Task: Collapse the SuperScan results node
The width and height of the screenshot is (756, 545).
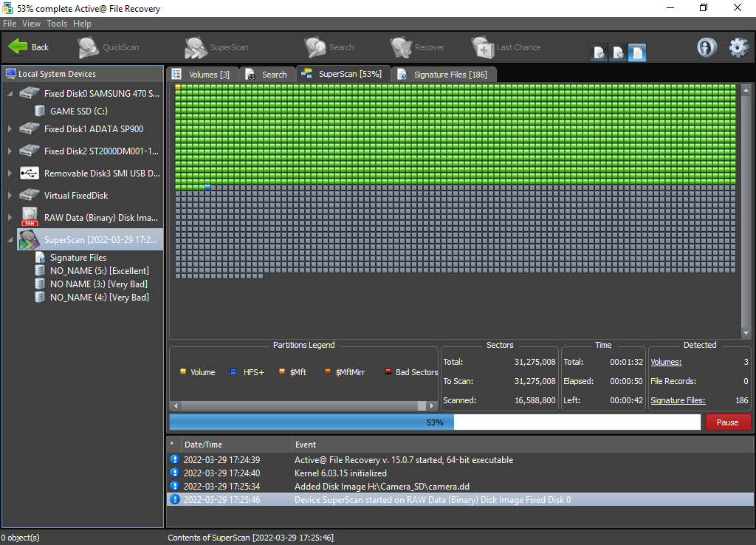Action: coord(10,240)
